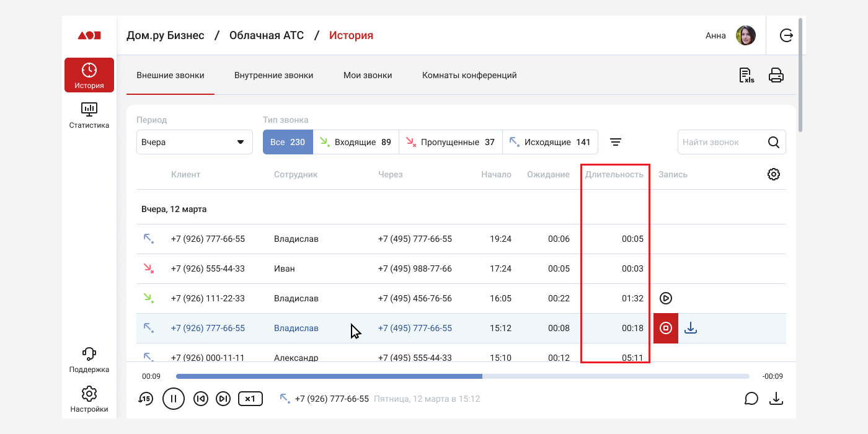
Task: Open the История sidebar section
Action: (x=89, y=75)
